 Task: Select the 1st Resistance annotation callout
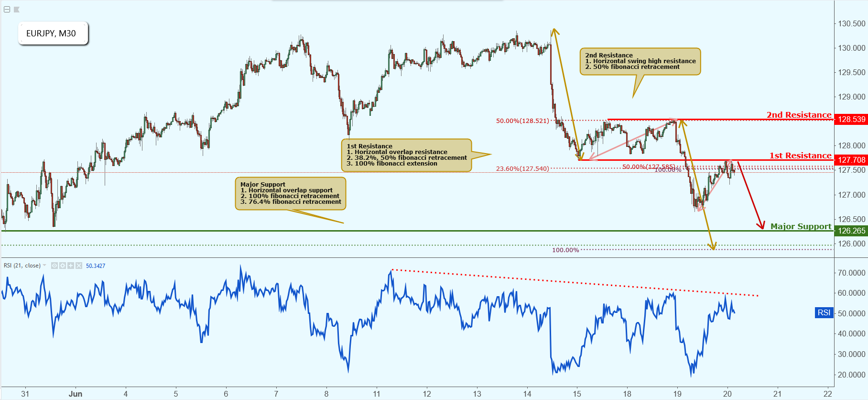(x=406, y=155)
